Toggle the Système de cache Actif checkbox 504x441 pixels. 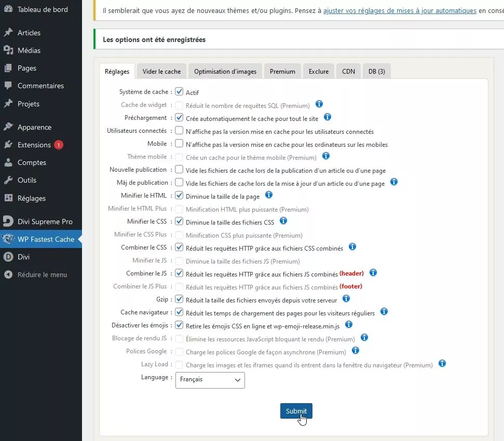(179, 91)
